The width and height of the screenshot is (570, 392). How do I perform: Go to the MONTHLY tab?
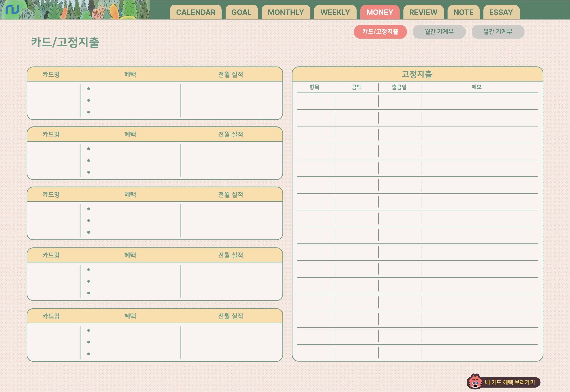286,12
